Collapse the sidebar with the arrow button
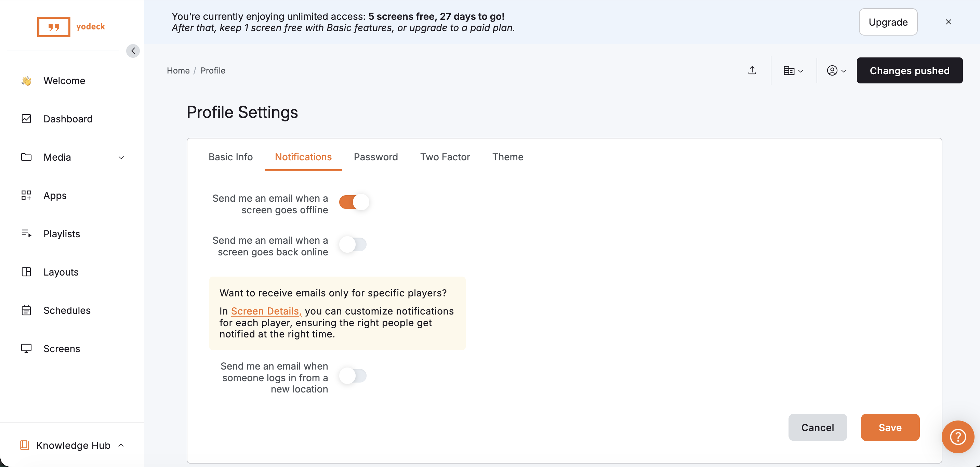 click(133, 51)
